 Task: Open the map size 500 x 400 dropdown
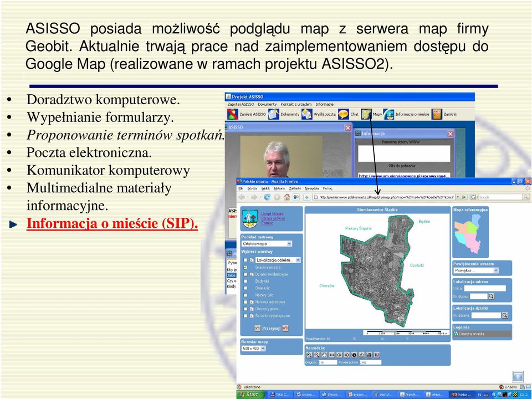(253, 349)
